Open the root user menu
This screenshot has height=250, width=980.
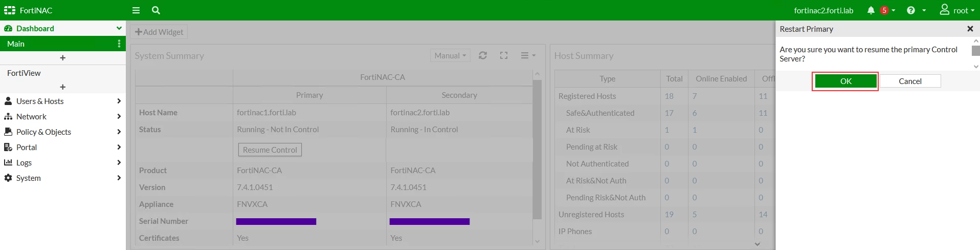point(957,10)
